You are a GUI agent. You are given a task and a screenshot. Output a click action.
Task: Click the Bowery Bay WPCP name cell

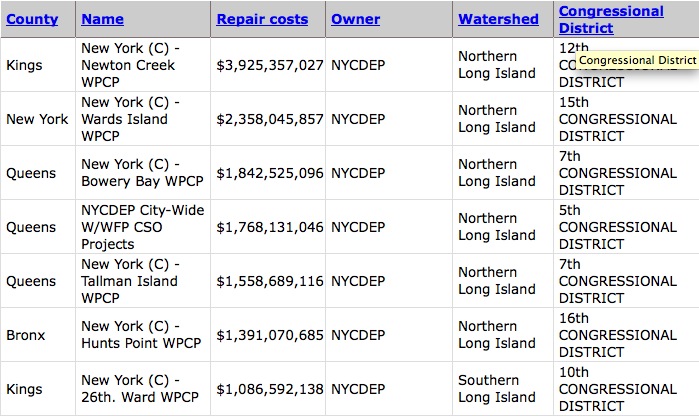(x=142, y=173)
